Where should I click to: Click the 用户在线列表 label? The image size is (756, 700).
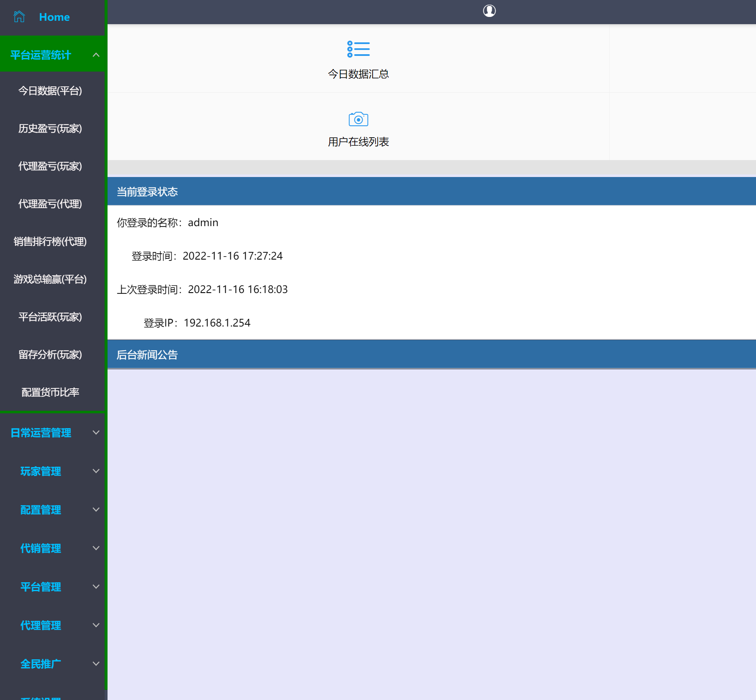(x=358, y=142)
